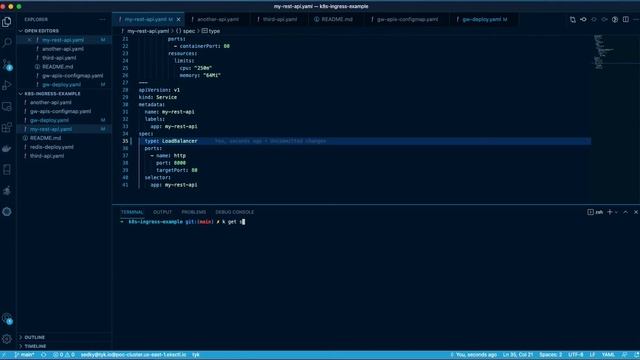Click the Split Editor icon

(626, 20)
